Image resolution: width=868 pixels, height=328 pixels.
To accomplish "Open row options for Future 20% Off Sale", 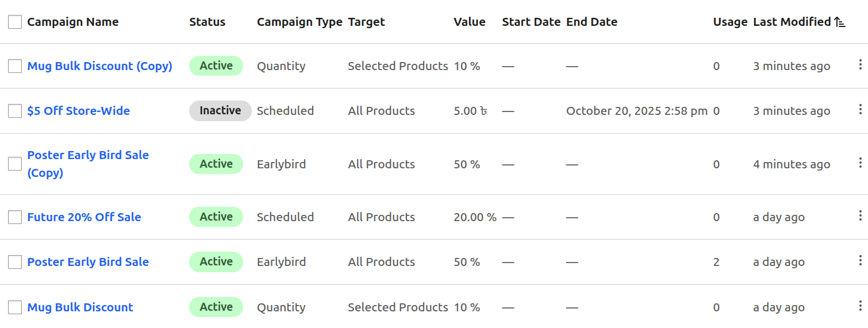I will pyautogui.click(x=860, y=215).
